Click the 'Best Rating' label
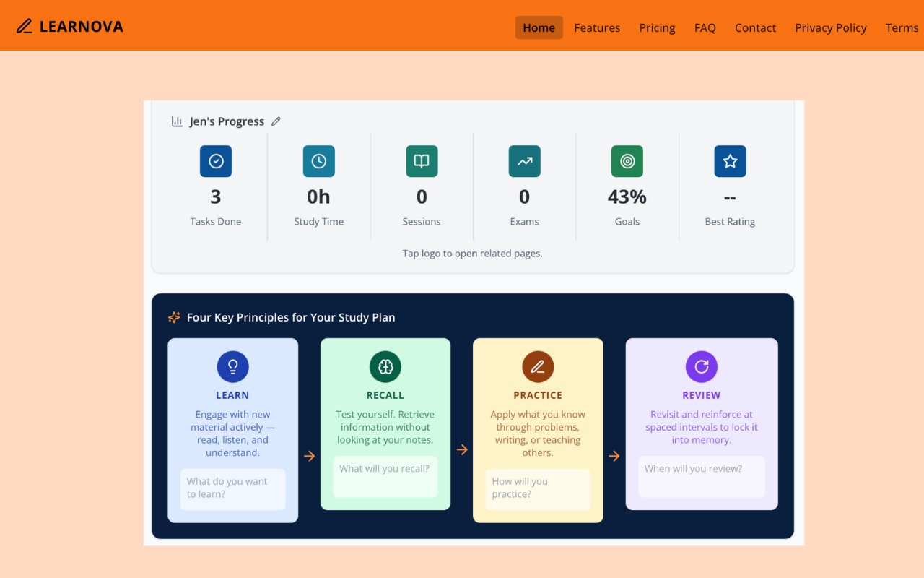This screenshot has width=924, height=578. click(730, 222)
